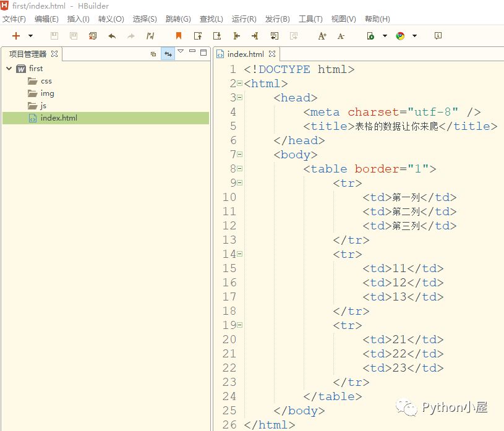
Task: Open the 转义(O) menu
Action: (x=111, y=19)
